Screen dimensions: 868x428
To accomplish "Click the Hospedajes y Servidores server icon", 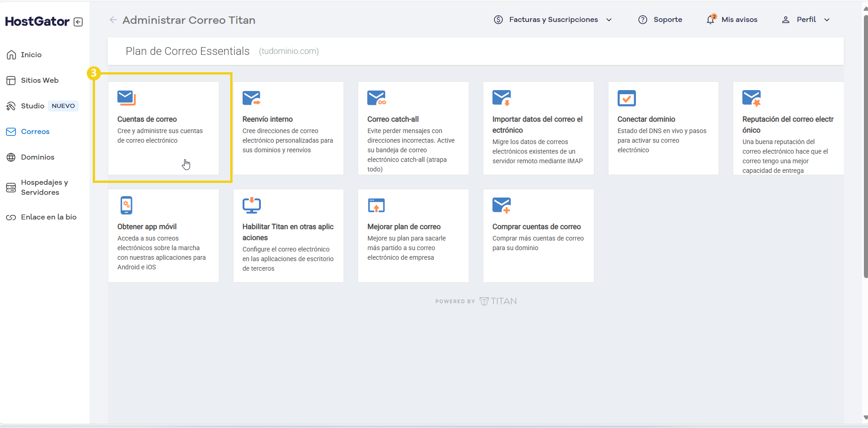I will click(x=11, y=187).
